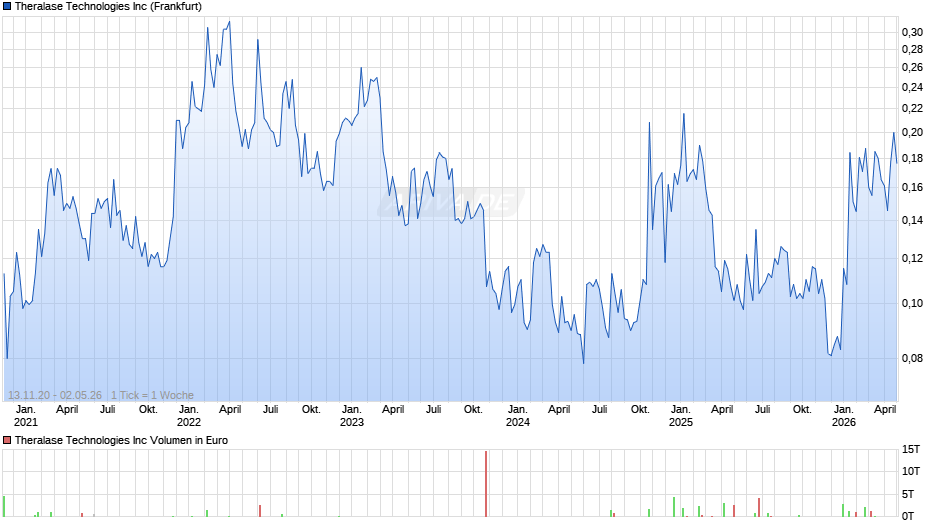The height and width of the screenshot is (526, 940).
Task: Click the 0,18 price axis label
Action: [x=912, y=158]
